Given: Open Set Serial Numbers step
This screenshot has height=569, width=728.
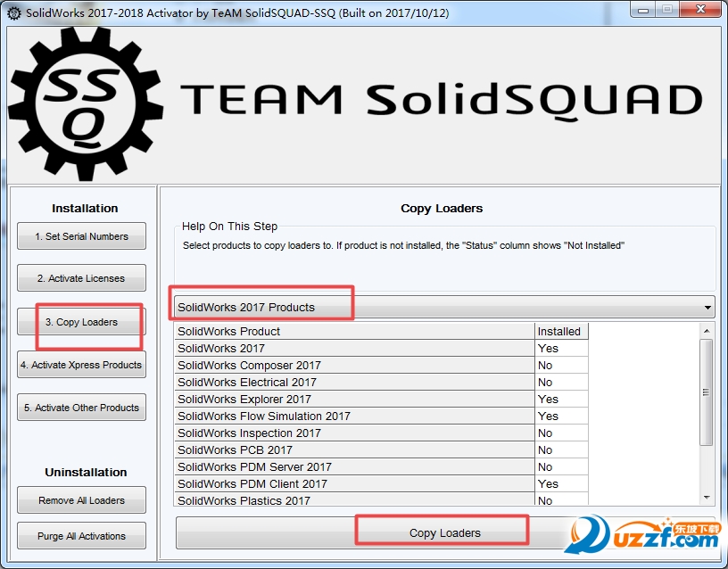Looking at the screenshot, I should point(81,236).
